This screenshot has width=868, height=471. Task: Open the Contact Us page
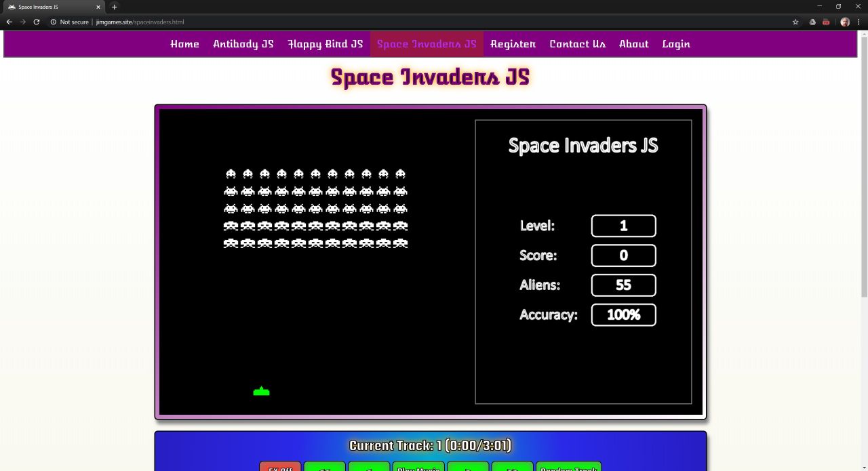tap(577, 44)
